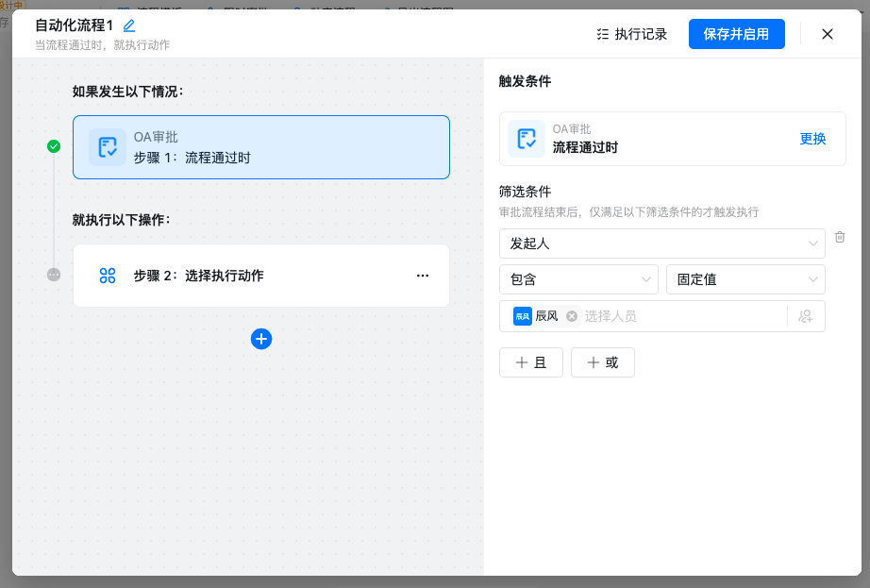The height and width of the screenshot is (588, 870).
Task: Click the 保存并启用 button
Action: click(x=736, y=34)
